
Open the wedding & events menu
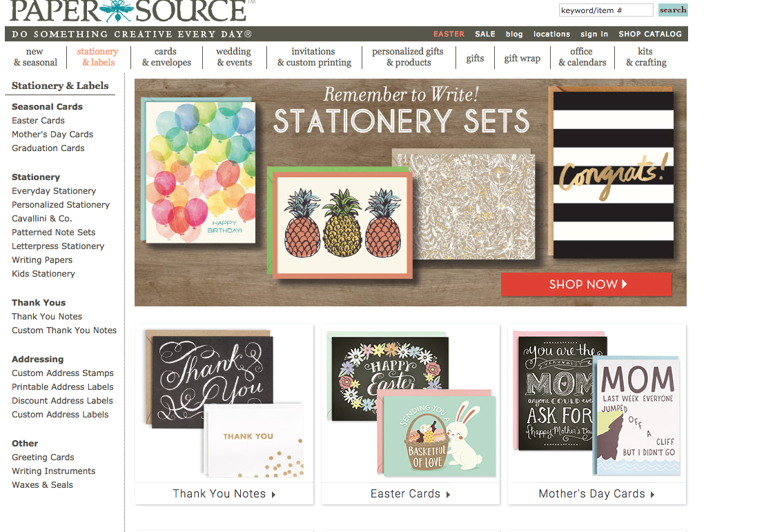pyautogui.click(x=235, y=57)
